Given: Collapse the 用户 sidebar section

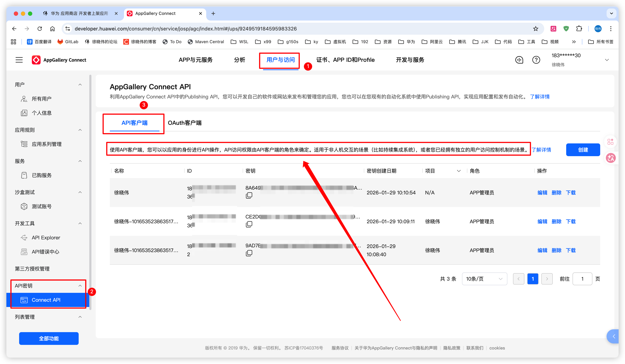Looking at the screenshot, I should pyautogui.click(x=80, y=85).
